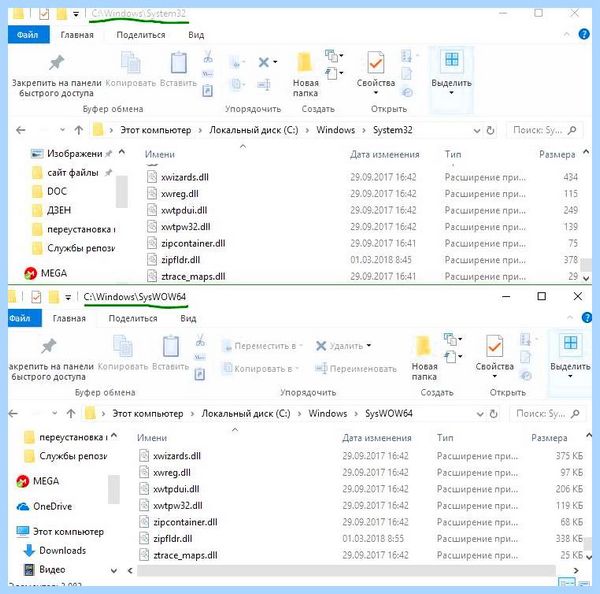Open recent locations dropdown in System32 window
600x594 pixels.
point(62,130)
